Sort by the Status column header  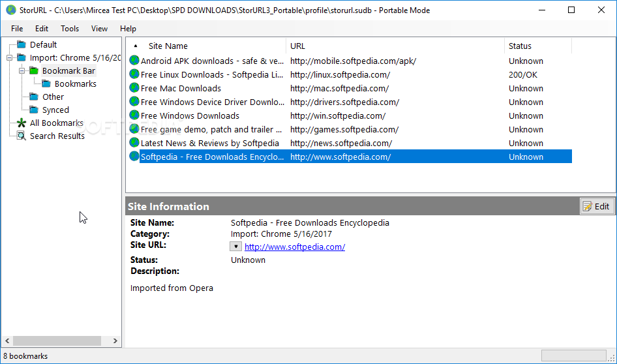tap(520, 46)
